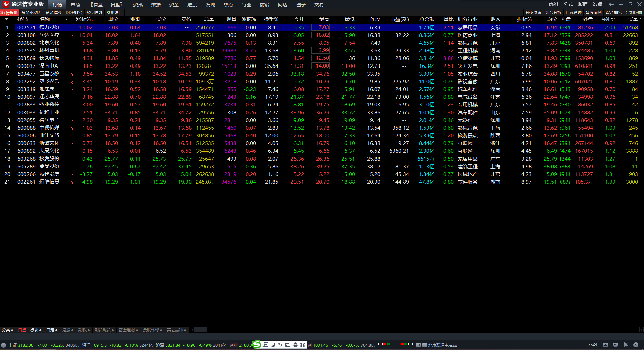The image size is (644, 350).
Task: Click the 定制版面 button
Action: [634, 13]
